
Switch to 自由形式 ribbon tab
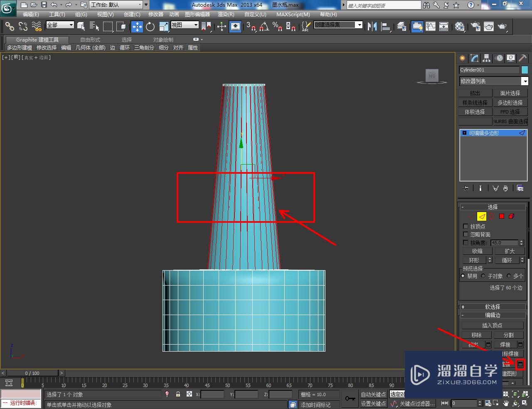90,40
